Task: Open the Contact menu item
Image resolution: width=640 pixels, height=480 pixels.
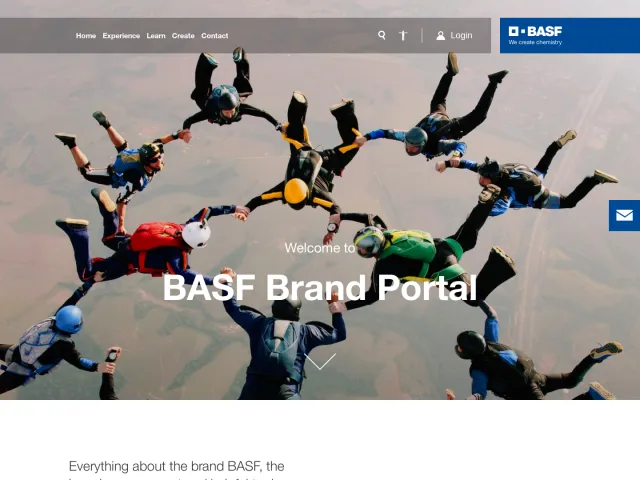Action: 215,36
